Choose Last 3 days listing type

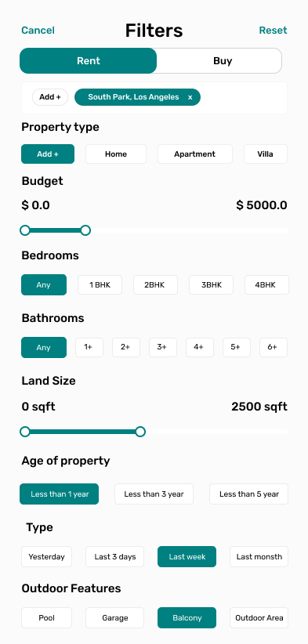coord(115,557)
